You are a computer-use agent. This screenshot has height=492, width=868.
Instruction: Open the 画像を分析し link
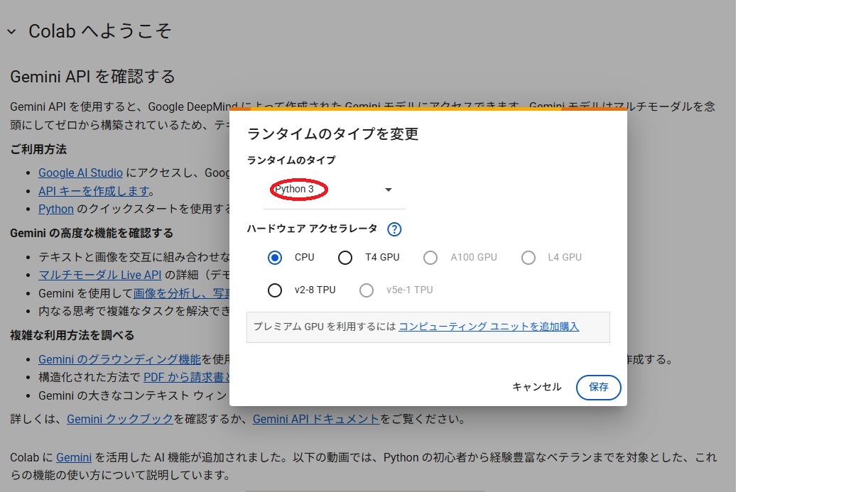pyautogui.click(x=182, y=293)
